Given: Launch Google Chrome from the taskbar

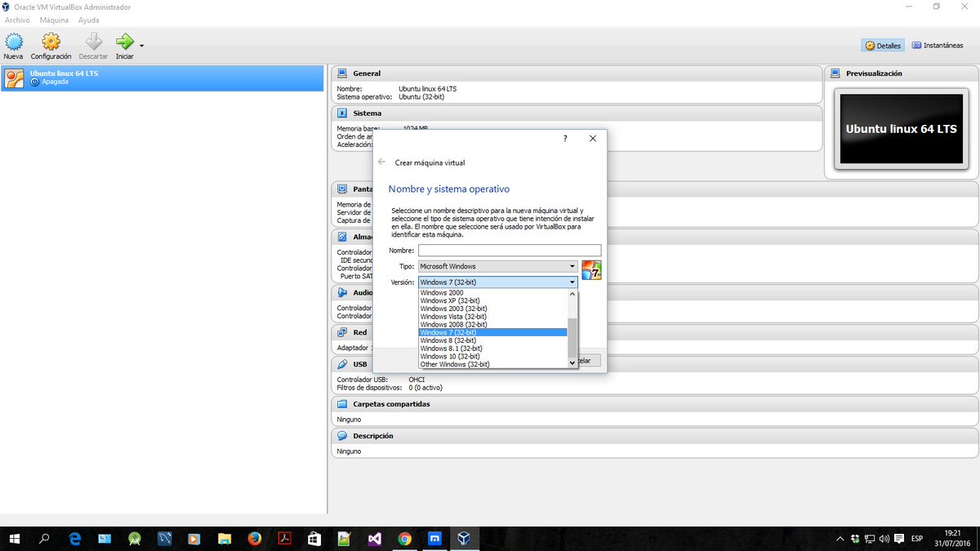Looking at the screenshot, I should 405,539.
